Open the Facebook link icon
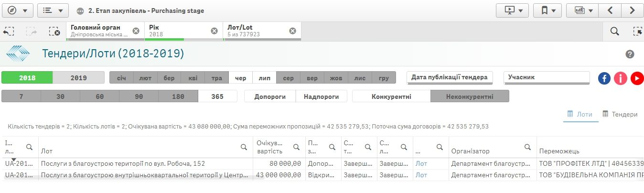Screen dimensions: 644x193 [604, 78]
